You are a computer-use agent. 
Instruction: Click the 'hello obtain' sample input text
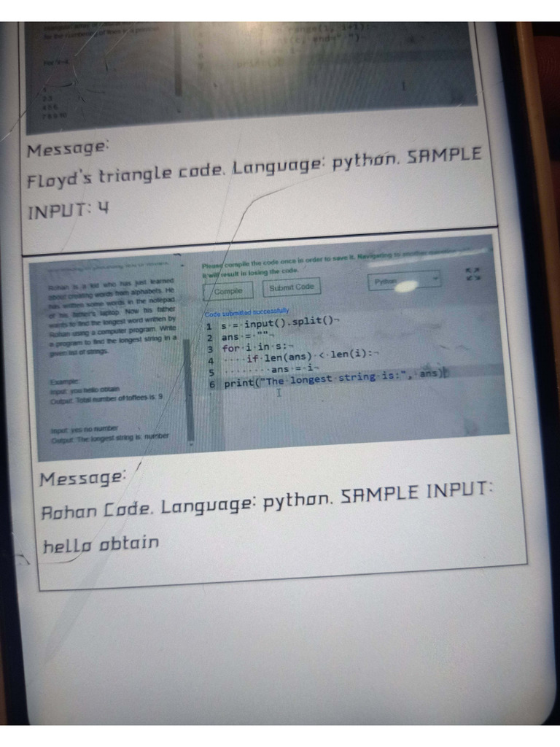pos(101,545)
